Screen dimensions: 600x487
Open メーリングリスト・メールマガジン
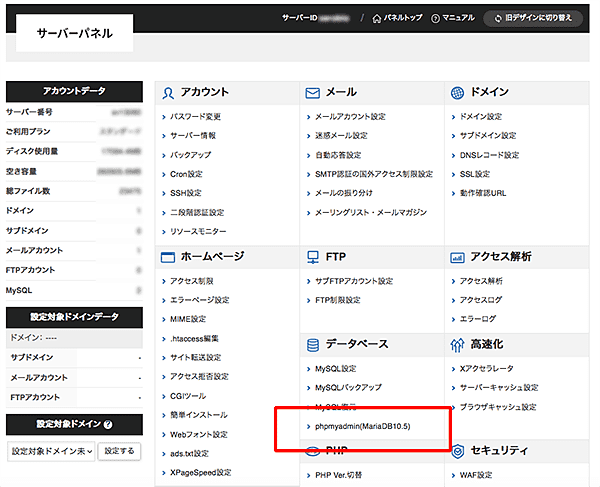point(371,212)
